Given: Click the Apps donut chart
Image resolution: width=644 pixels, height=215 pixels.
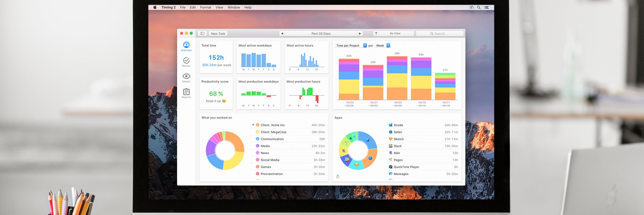Looking at the screenshot, I should (x=358, y=150).
